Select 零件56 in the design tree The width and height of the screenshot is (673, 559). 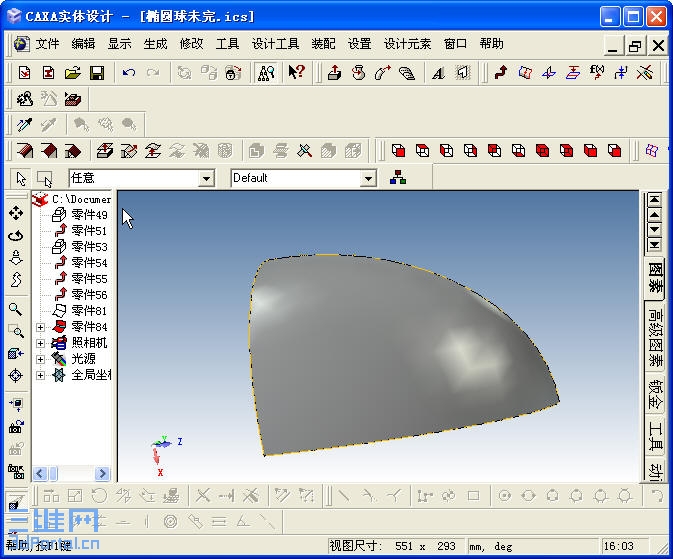pos(89,295)
